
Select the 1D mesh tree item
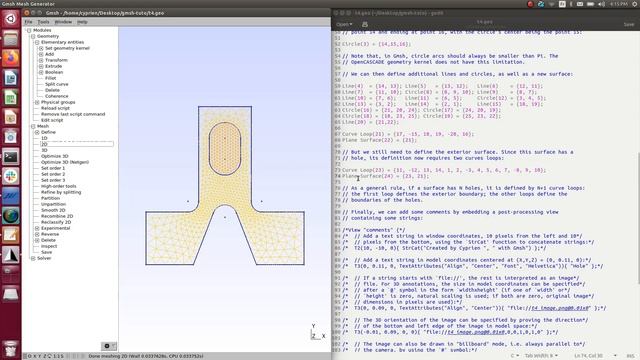coord(44,138)
